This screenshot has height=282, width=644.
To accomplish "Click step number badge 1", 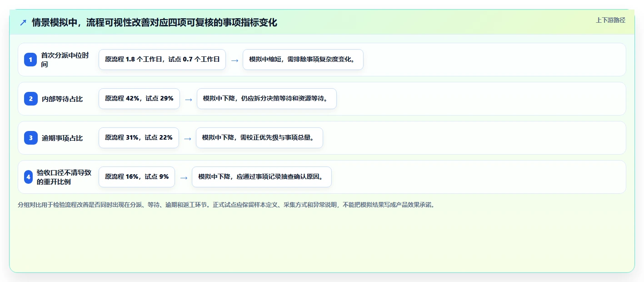I will pyautogui.click(x=30, y=60).
